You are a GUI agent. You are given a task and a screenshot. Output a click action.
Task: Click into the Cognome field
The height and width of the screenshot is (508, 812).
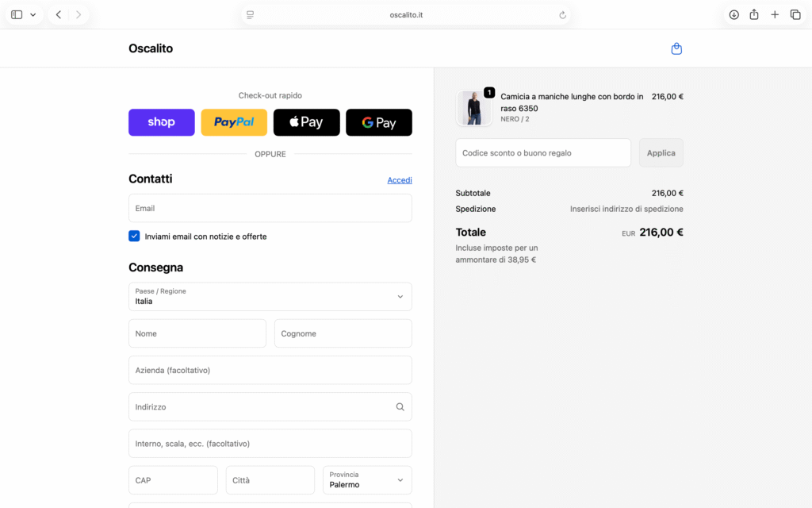[x=343, y=333]
